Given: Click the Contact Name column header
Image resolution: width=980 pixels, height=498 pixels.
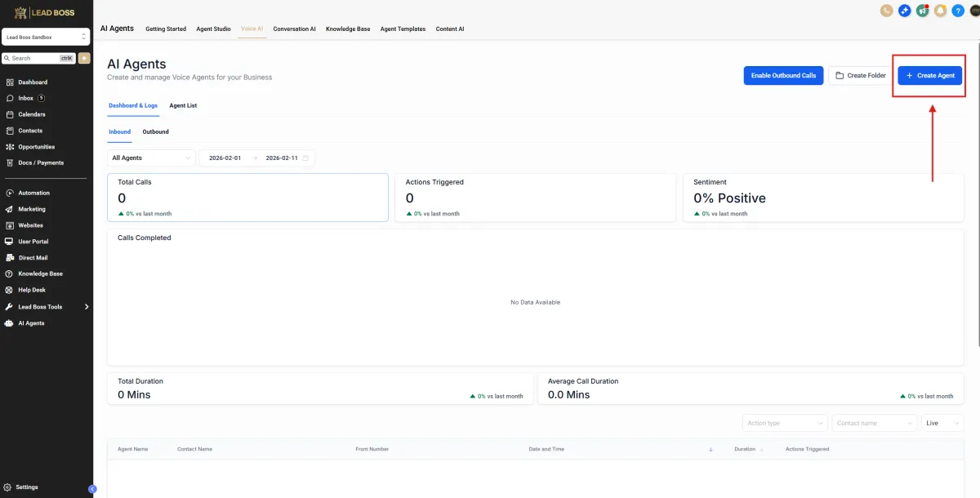Looking at the screenshot, I should pos(194,449).
